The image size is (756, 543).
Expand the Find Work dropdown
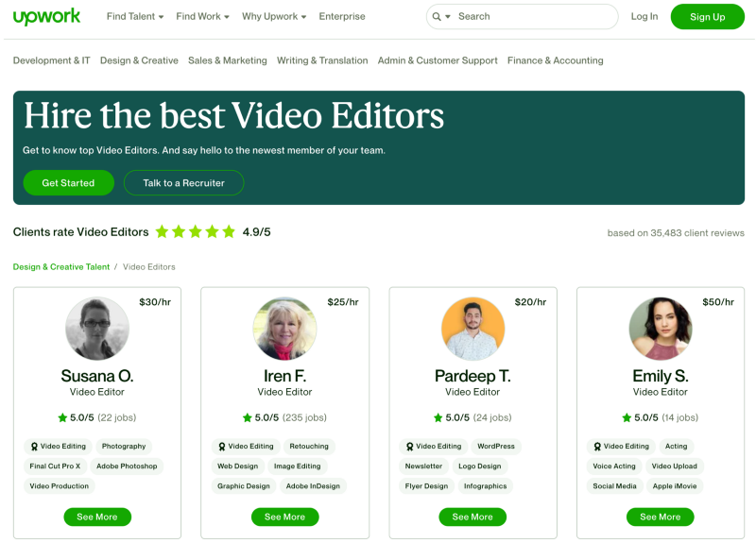202,16
